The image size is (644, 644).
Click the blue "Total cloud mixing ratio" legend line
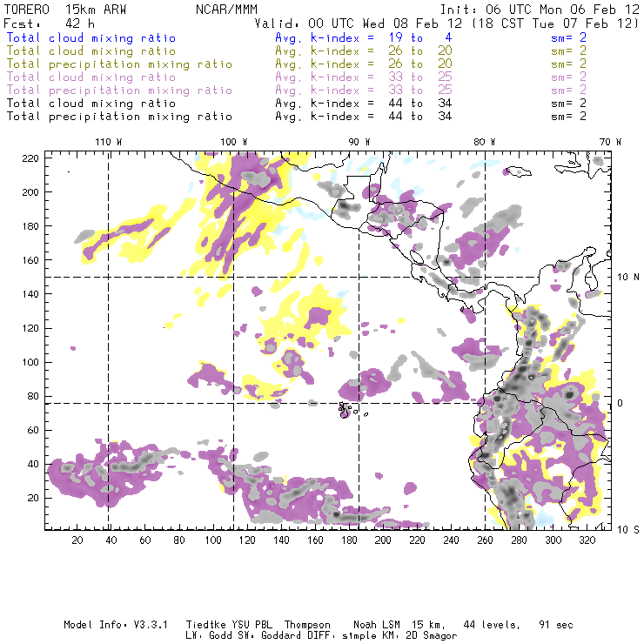point(91,37)
